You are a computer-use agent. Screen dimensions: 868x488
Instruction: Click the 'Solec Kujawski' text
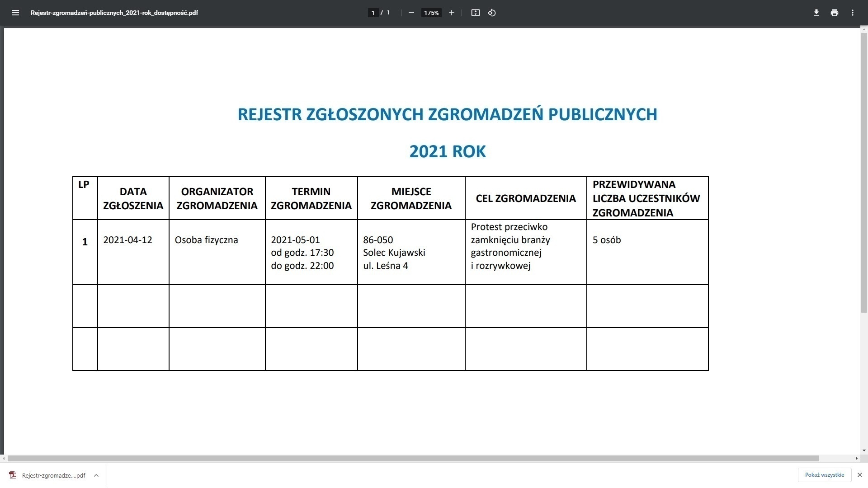tap(394, 253)
